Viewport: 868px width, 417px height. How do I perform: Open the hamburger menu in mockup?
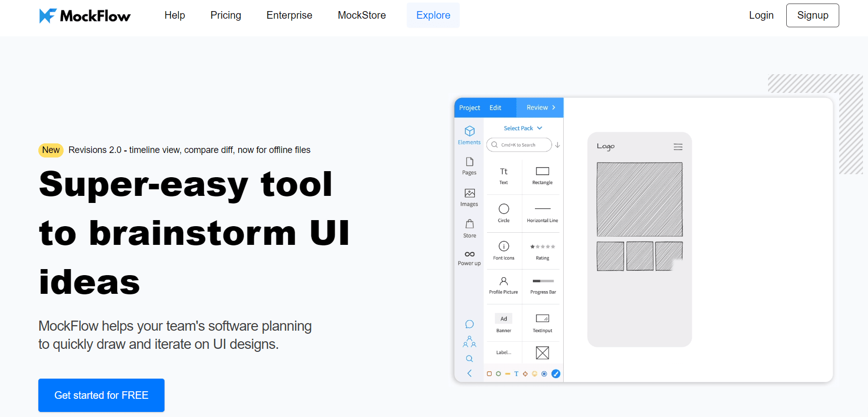678,147
